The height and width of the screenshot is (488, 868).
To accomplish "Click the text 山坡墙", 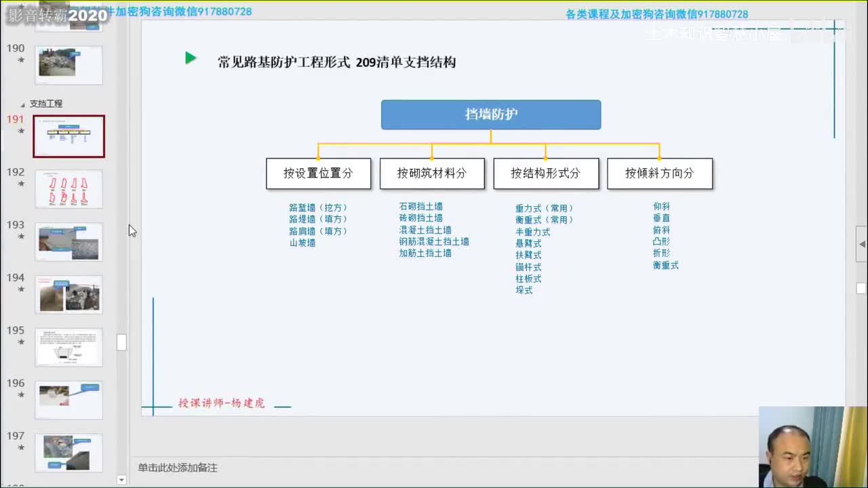I will coord(302,243).
